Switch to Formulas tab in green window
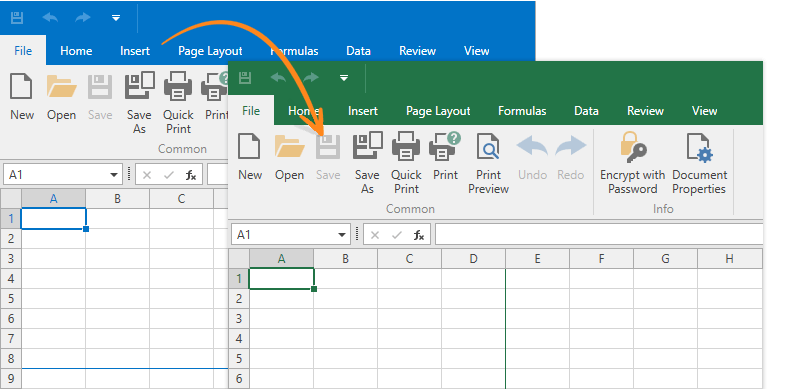805x389 pixels. (522, 111)
